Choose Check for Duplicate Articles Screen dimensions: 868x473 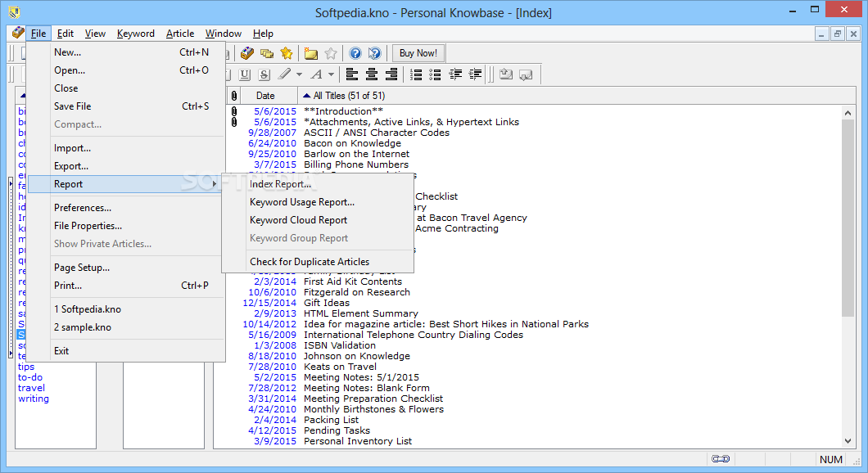pos(318,262)
